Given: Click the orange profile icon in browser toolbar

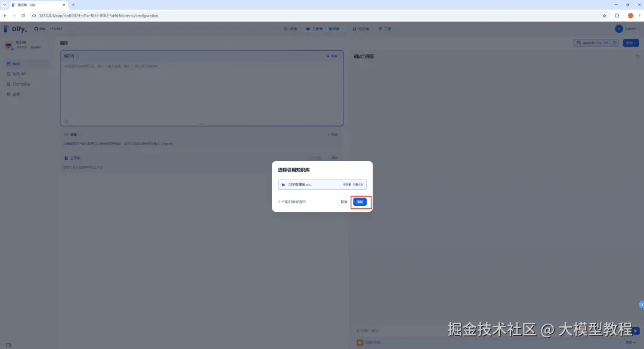Looking at the screenshot, I should 630,16.
